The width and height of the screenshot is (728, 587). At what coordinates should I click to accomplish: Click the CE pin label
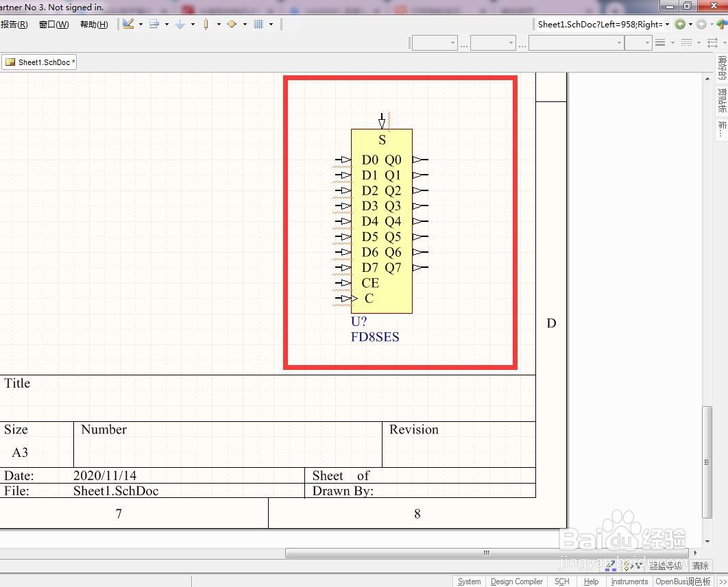coord(370,283)
